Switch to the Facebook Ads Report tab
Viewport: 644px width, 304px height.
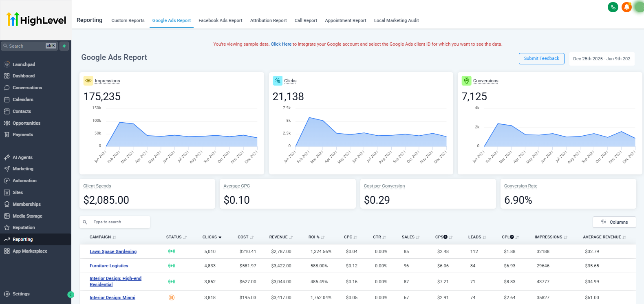220,20
